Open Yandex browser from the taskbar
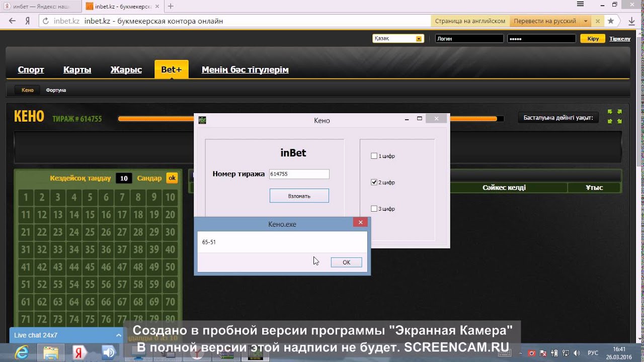The height and width of the screenshot is (362, 644). point(79,352)
